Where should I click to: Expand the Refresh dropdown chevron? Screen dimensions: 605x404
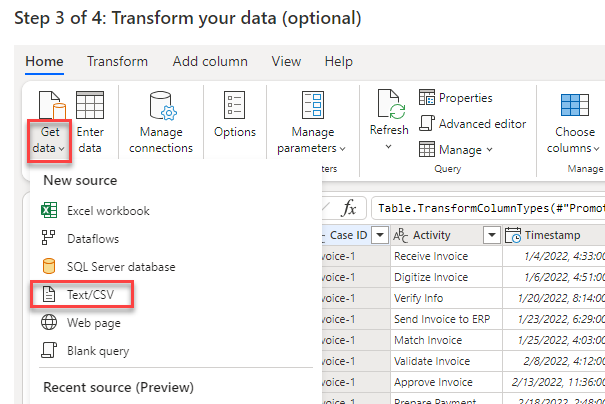389,147
